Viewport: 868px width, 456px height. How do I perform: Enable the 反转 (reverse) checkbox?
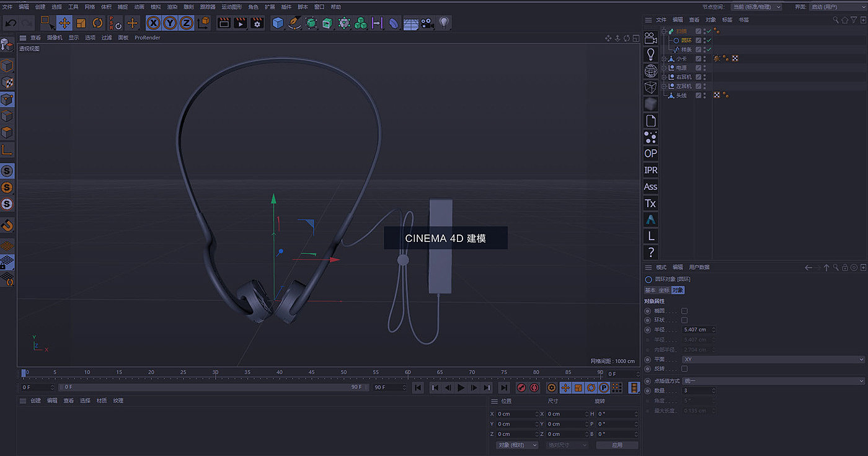(684, 369)
